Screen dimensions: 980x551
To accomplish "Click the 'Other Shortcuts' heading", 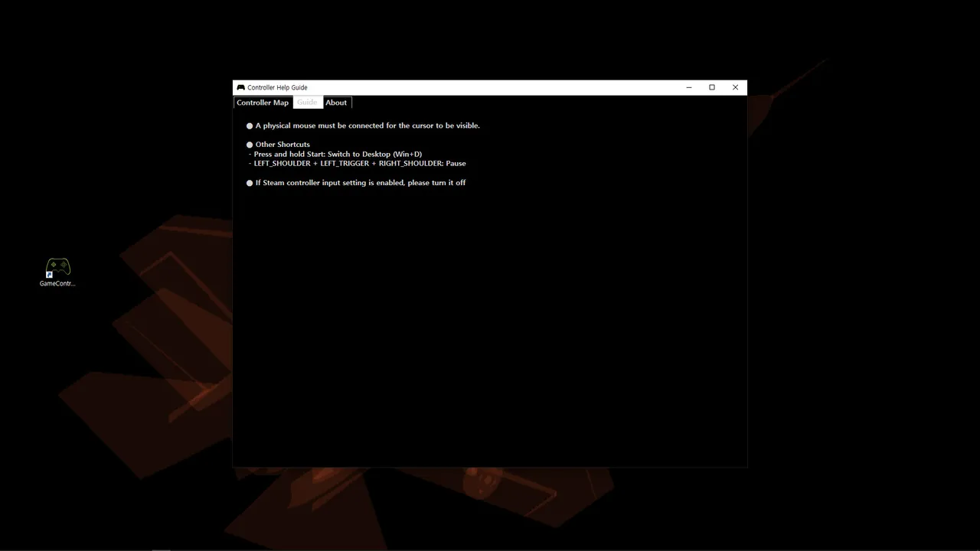I will (x=278, y=145).
